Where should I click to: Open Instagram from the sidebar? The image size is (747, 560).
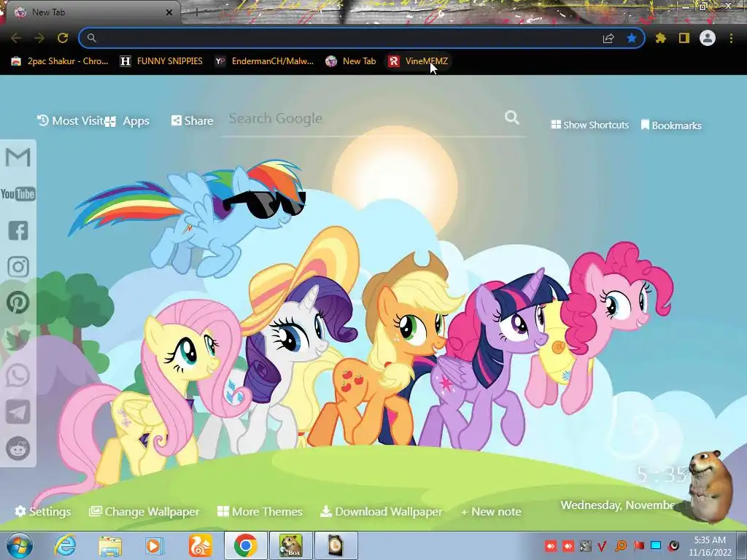(18, 267)
